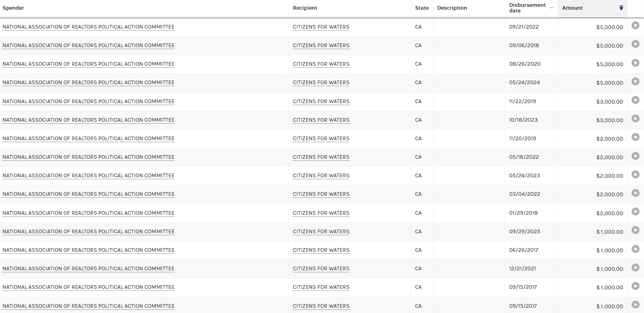Expand the 06/26/2017 disbursement row
This screenshot has height=313, width=644.
(635, 249)
